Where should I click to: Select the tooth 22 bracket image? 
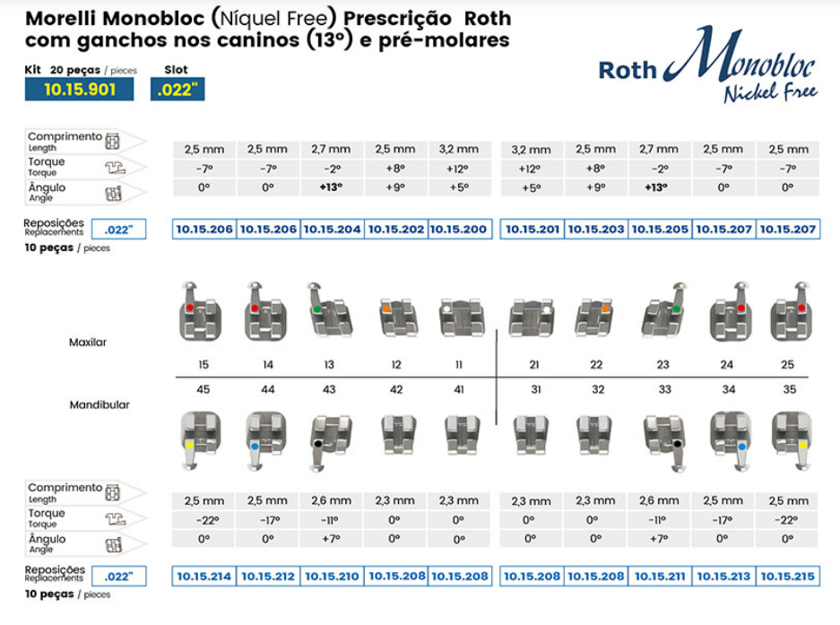593,317
